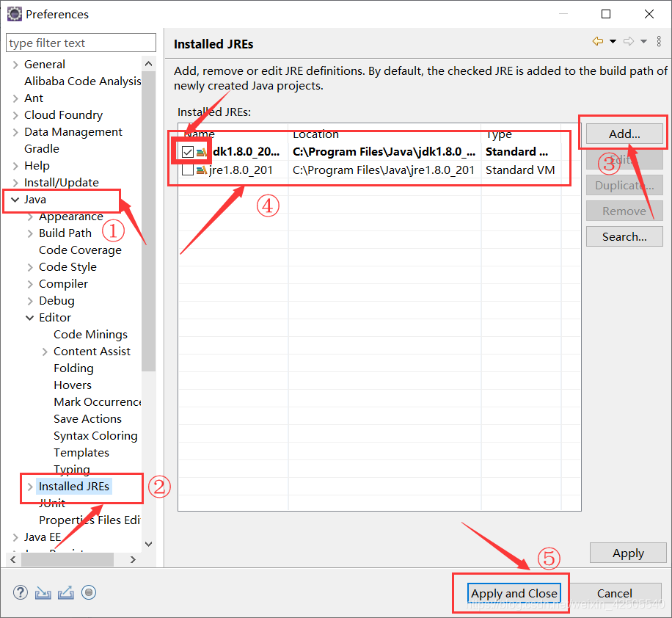Click the back navigation arrow icon
672x618 pixels.
[598, 41]
